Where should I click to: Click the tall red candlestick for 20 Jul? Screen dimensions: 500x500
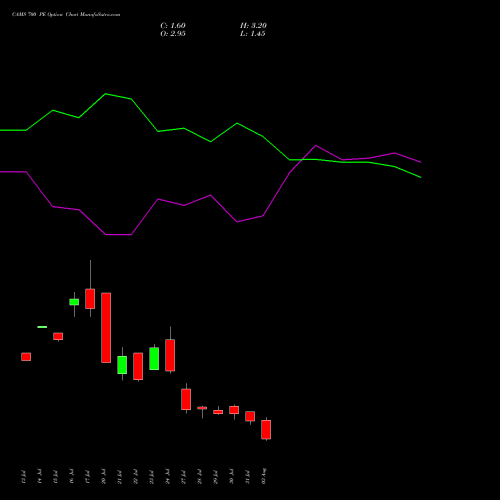[x=106, y=328]
